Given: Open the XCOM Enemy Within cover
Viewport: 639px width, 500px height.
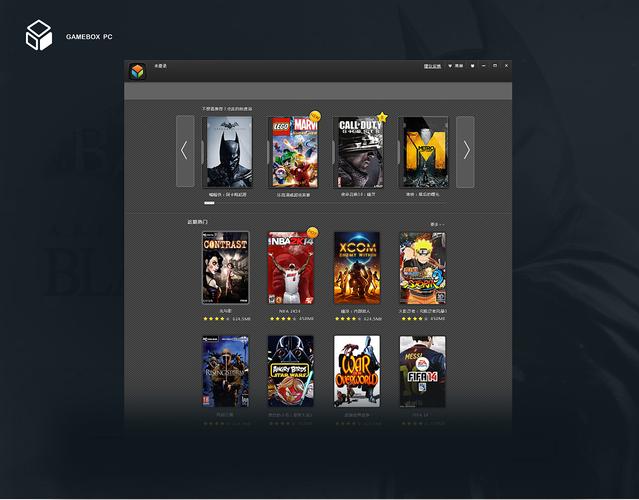Looking at the screenshot, I should pos(357,268).
